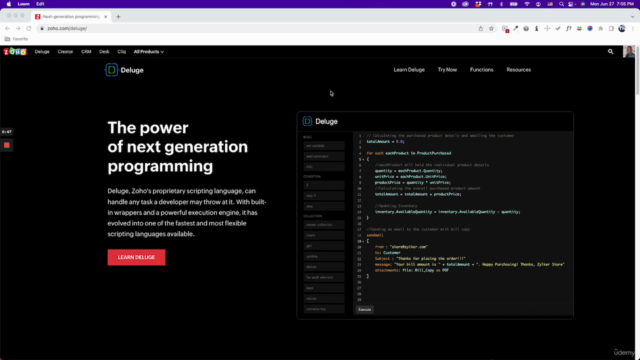Viewport: 640px width, 360px height.
Task: Click the red LEARN DELUGE button
Action: [136, 258]
